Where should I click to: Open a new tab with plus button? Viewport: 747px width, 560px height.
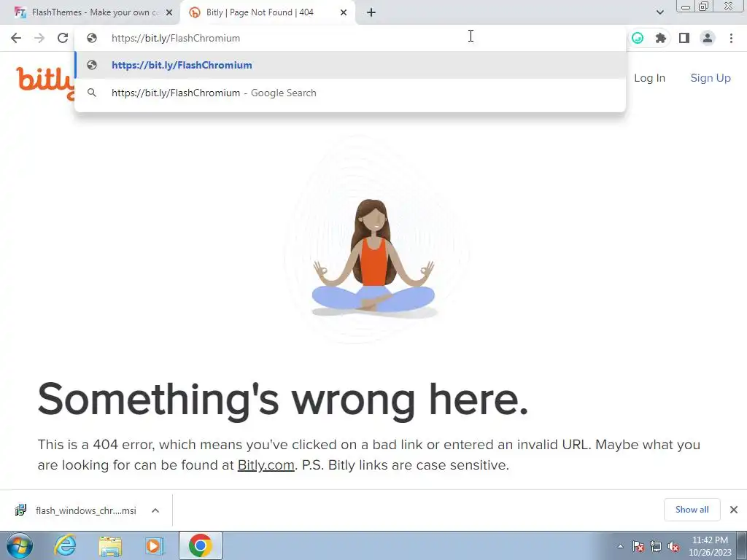pyautogui.click(x=371, y=13)
